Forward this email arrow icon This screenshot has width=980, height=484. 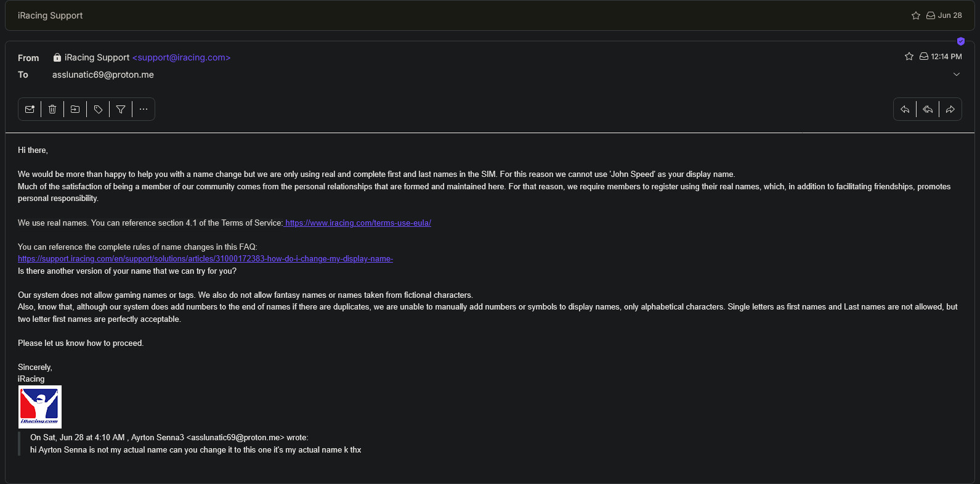click(x=950, y=109)
